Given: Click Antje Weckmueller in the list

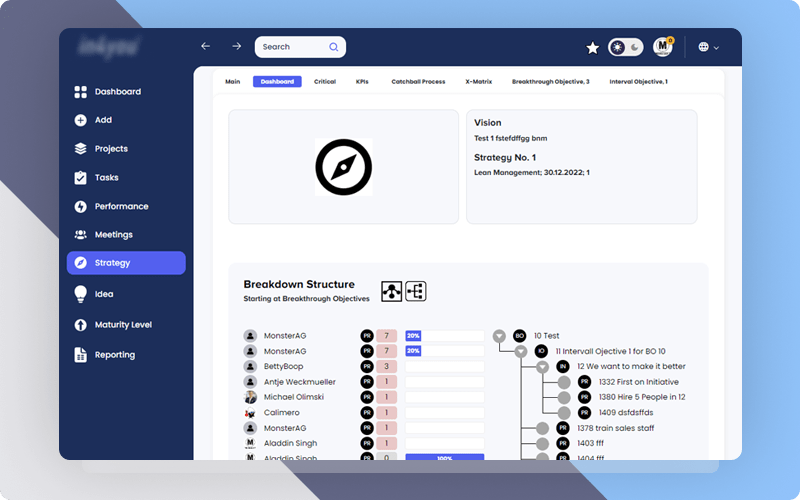Looking at the screenshot, I should coord(299,382).
